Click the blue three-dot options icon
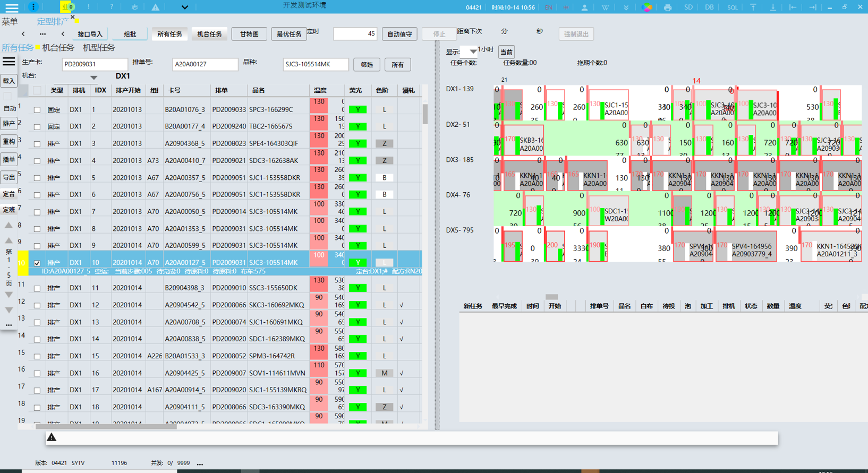 click(33, 7)
